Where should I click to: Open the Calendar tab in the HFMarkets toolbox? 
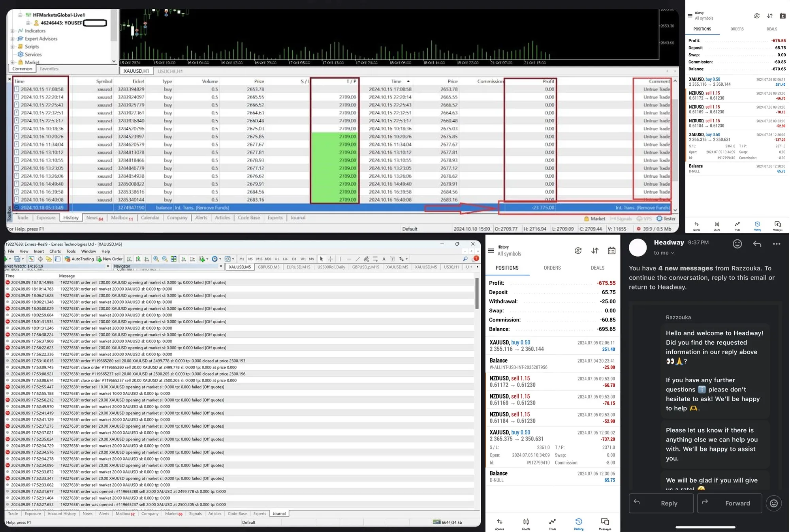pyautogui.click(x=150, y=218)
